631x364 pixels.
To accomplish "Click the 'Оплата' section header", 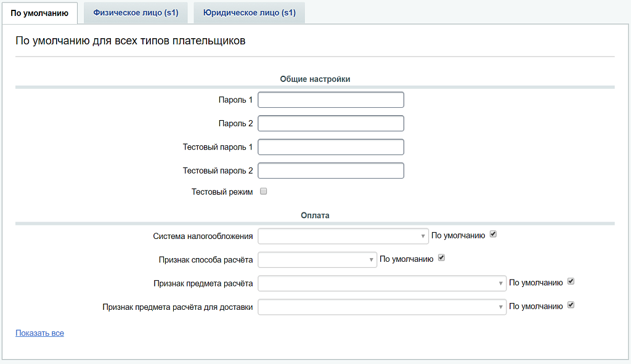I will 315,216.
